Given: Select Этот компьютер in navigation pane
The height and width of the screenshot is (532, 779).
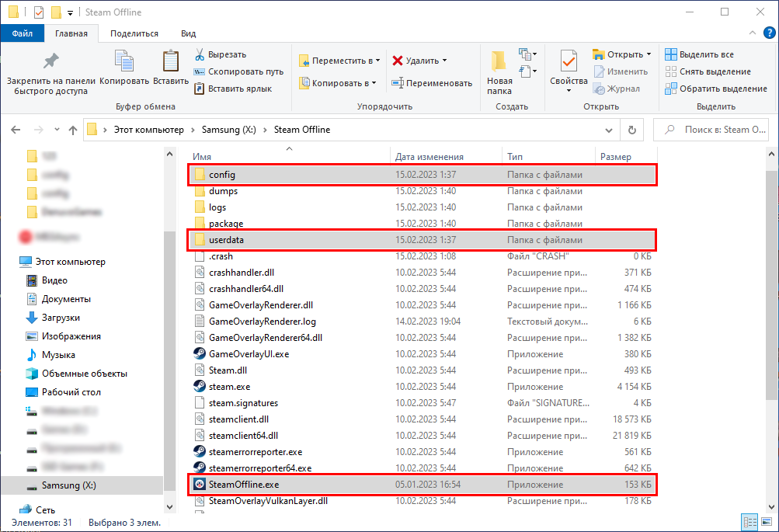Looking at the screenshot, I should (x=62, y=261).
